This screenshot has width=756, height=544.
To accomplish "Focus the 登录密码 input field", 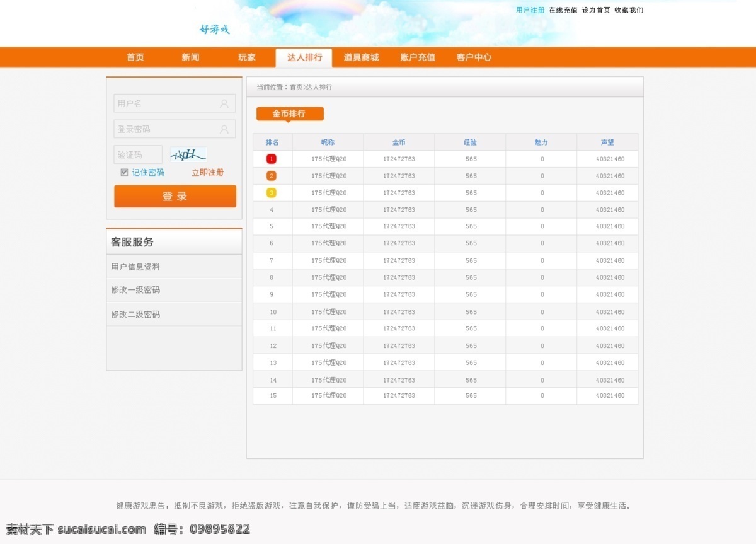I will pos(175,129).
